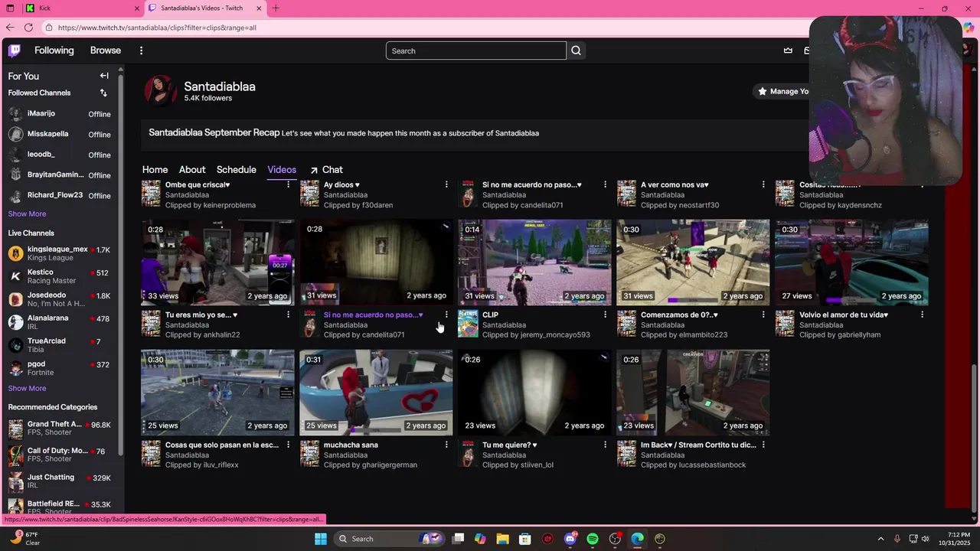Play the 'Comenzamos de 0?' 0:30 thumbnail
980x551 pixels.
693,262
